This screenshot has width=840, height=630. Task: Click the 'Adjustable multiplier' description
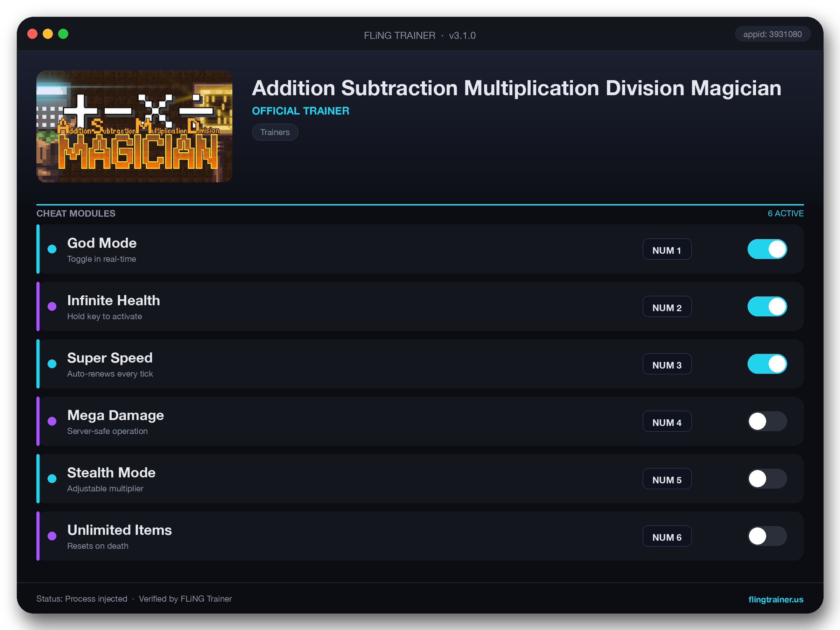tap(105, 488)
